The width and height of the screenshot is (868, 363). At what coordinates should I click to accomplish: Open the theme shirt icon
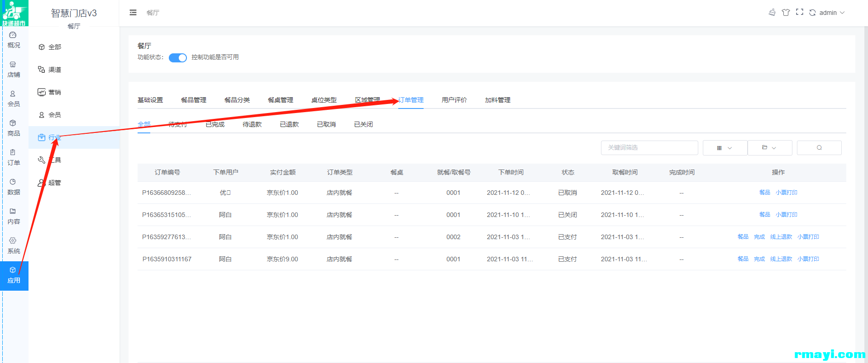[786, 12]
